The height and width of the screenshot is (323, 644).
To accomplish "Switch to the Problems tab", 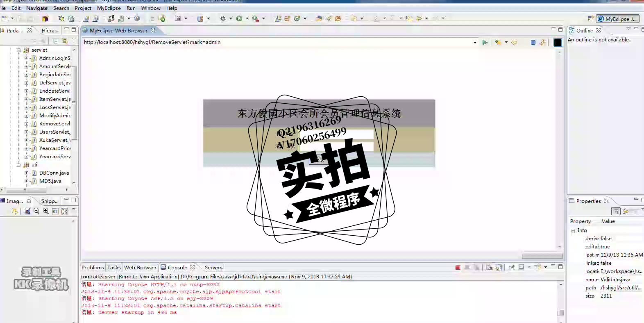I will [x=93, y=268].
